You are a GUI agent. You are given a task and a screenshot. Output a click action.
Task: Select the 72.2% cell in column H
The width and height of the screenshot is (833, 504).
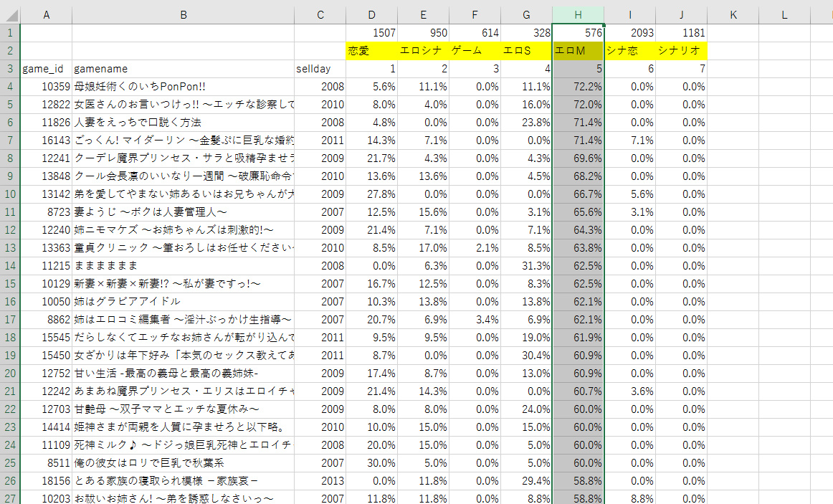pos(578,87)
